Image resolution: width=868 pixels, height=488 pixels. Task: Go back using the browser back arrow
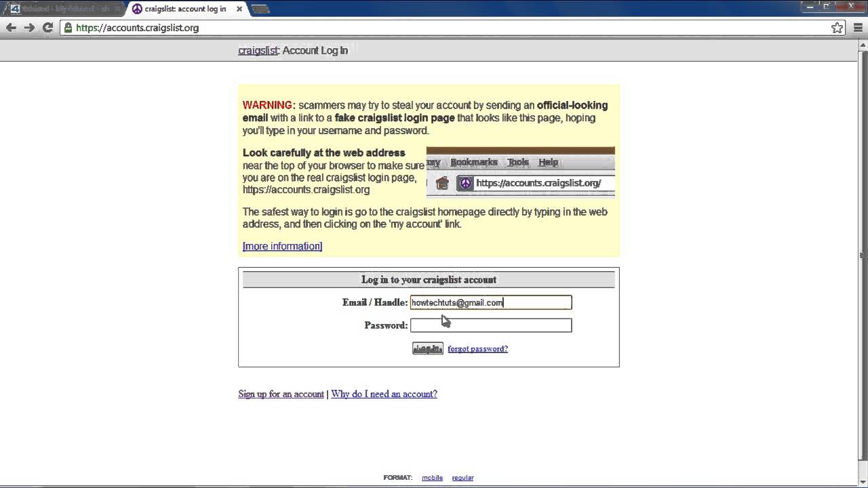11,28
